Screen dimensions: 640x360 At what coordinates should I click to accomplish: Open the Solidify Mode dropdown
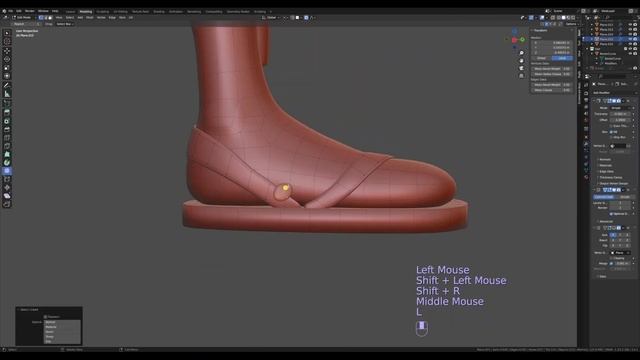[x=621, y=108]
